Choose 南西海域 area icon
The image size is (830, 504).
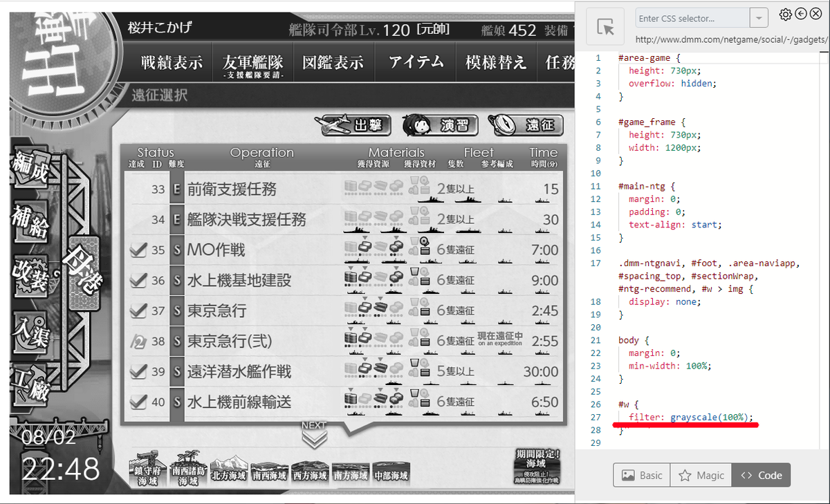point(270,472)
